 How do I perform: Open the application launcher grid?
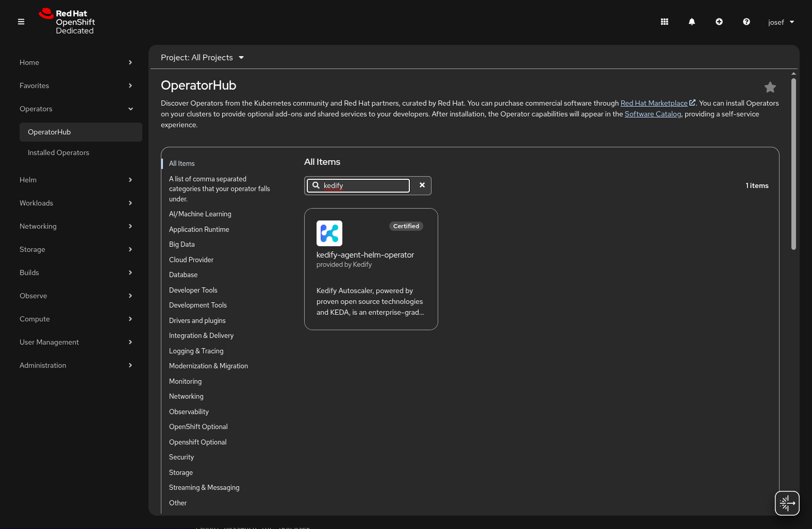point(665,22)
